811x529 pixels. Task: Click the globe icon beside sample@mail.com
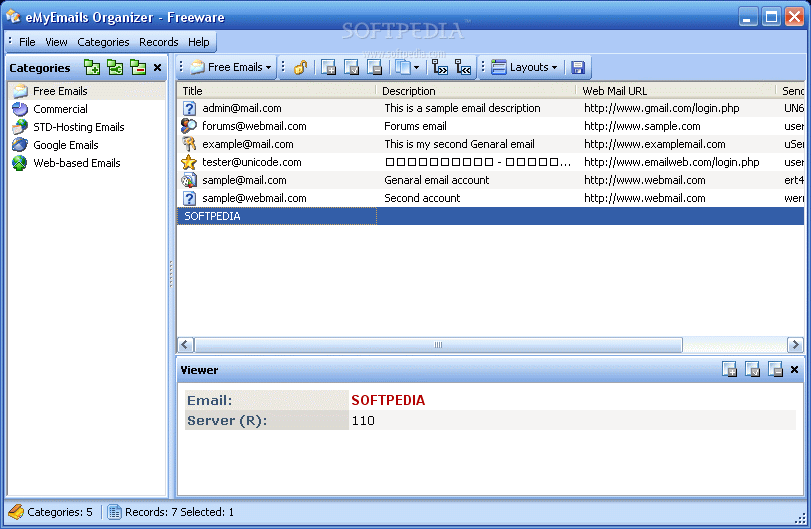pyautogui.click(x=189, y=180)
